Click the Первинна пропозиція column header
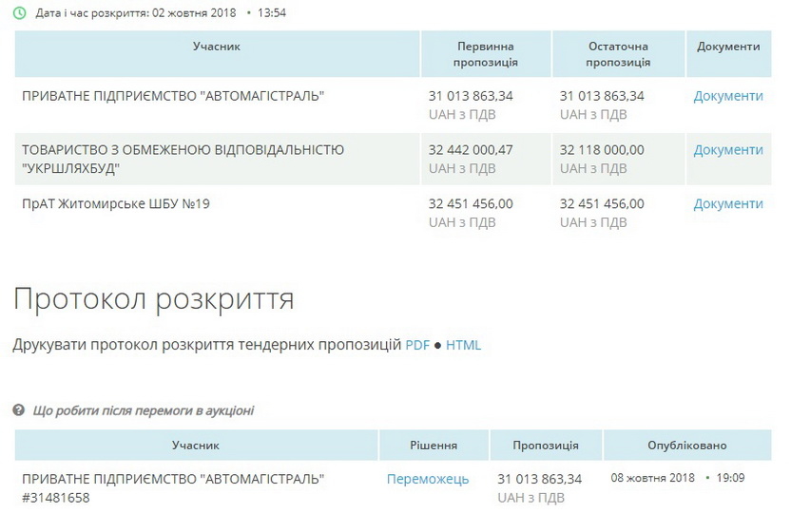This screenshot has width=791, height=532. tap(486, 54)
